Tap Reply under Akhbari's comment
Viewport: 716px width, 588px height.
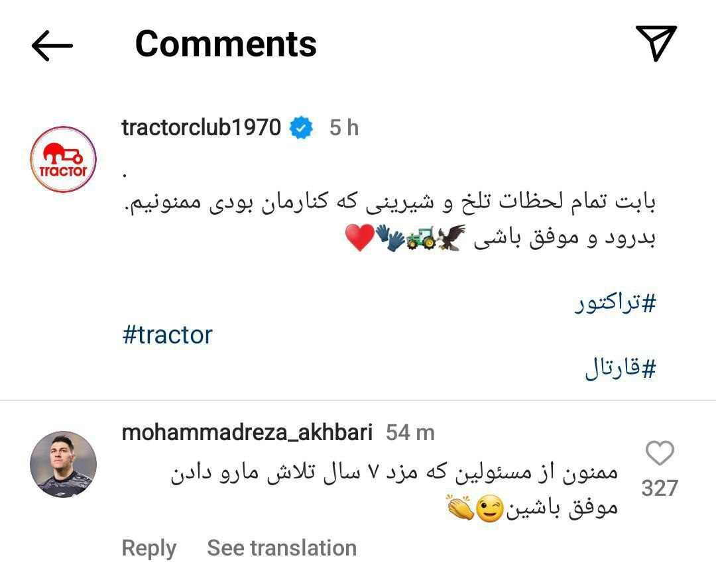[149, 548]
